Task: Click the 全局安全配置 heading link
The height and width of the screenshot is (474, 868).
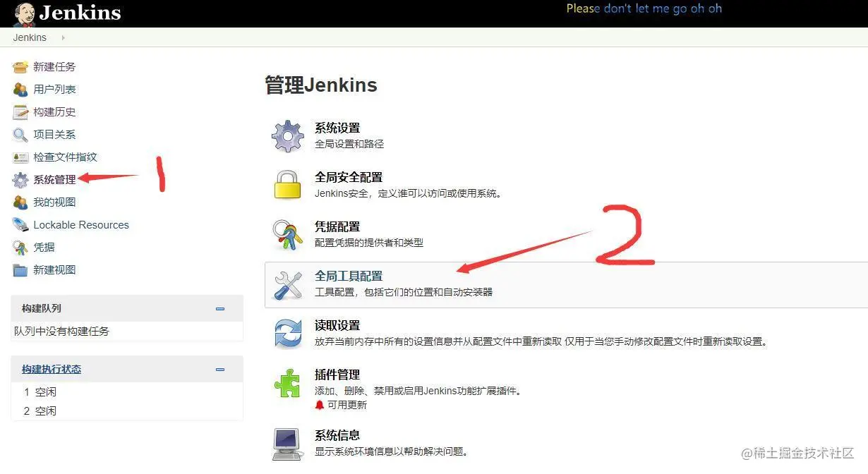Action: tap(349, 178)
